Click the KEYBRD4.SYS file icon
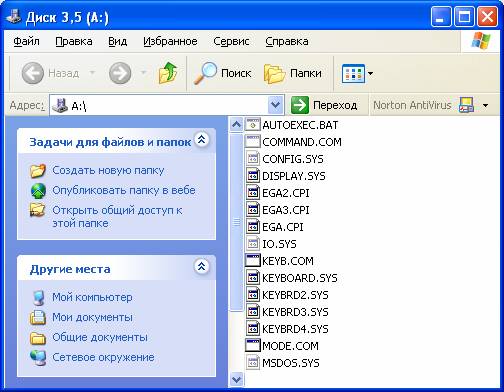The width and height of the screenshot is (504, 392). click(252, 329)
